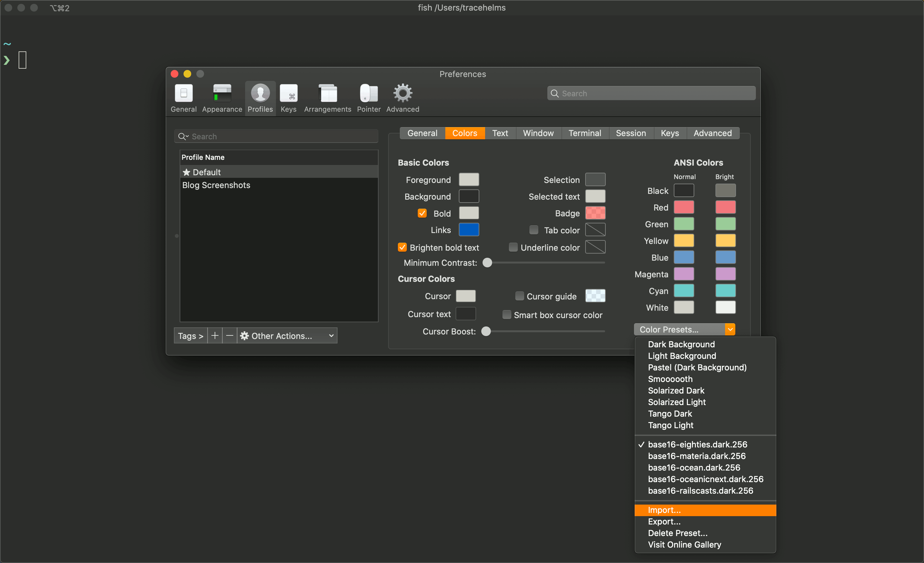Viewport: 924px width, 563px height.
Task: Toggle the Bold checkbox on
Action: pos(421,212)
